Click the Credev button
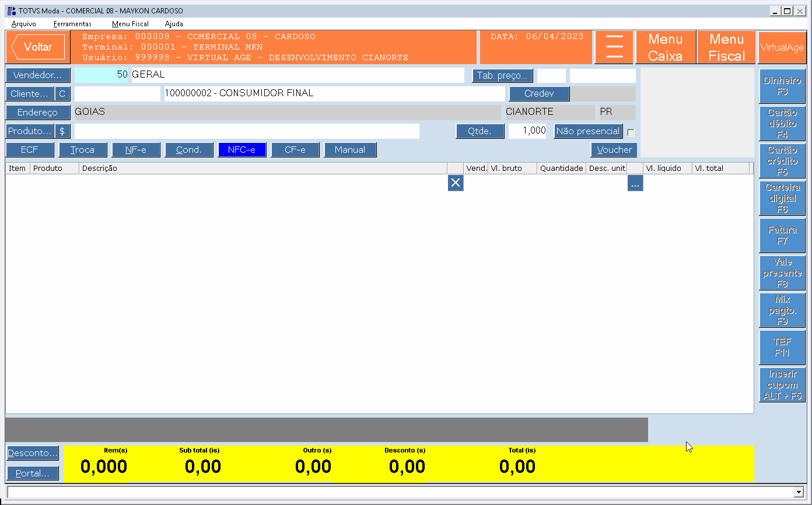 [x=539, y=94]
